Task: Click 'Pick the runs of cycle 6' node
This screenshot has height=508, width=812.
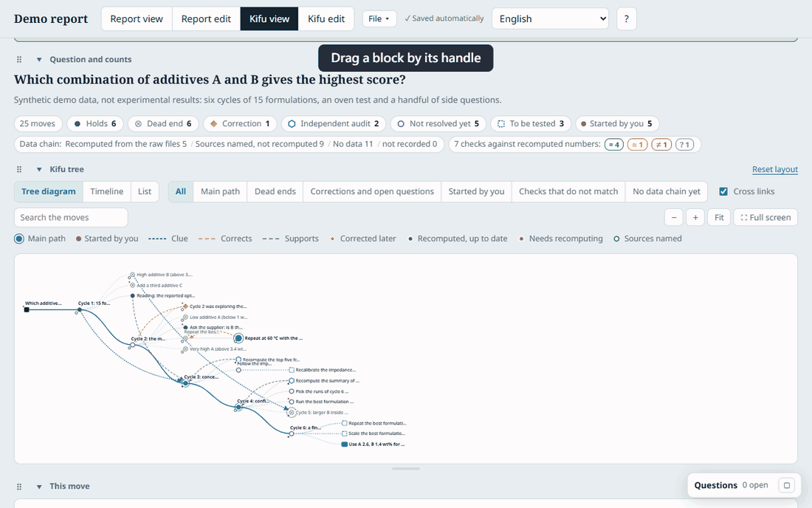Action: click(x=292, y=391)
